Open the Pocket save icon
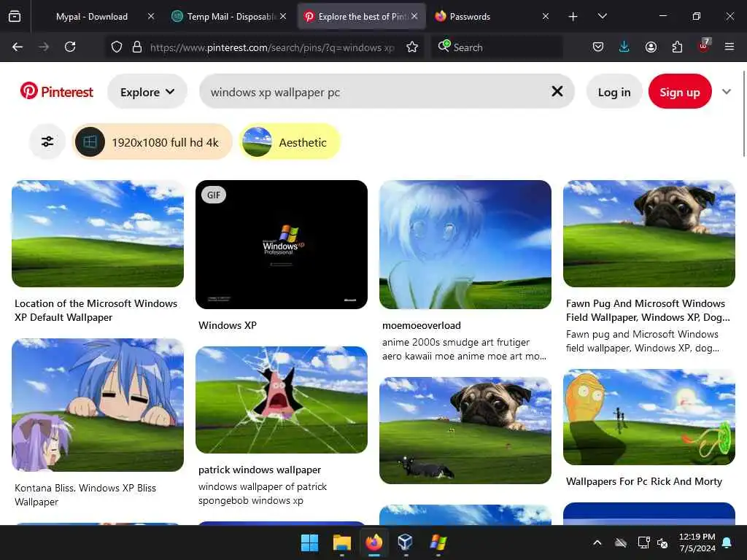The width and height of the screenshot is (747, 560). tap(598, 47)
